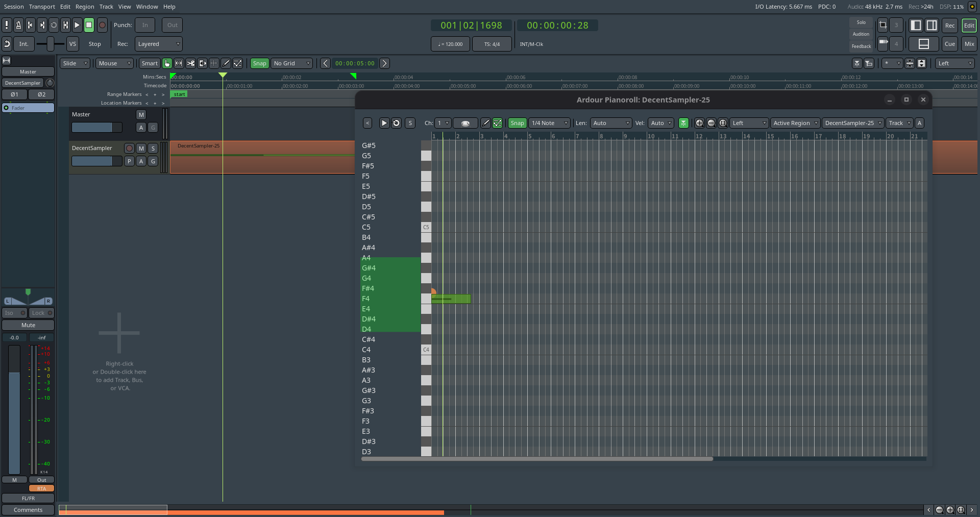This screenshot has width=980, height=517.
Task: Toggle Snap in the main editor toolbar
Action: tap(259, 63)
